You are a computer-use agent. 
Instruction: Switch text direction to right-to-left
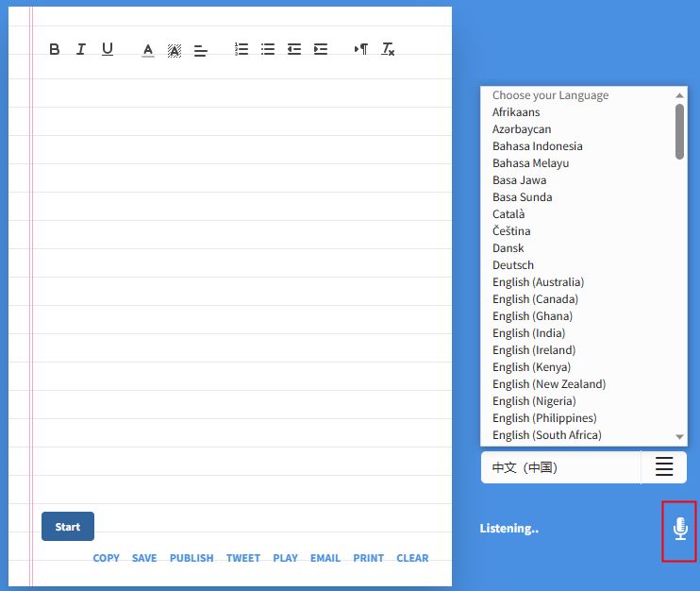(360, 49)
